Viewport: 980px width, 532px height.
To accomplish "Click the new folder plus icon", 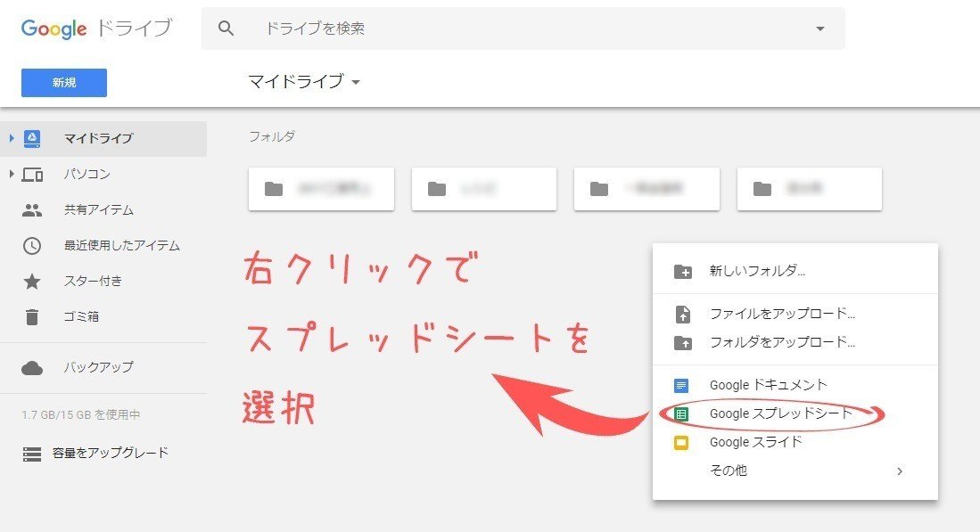I will 682,272.
